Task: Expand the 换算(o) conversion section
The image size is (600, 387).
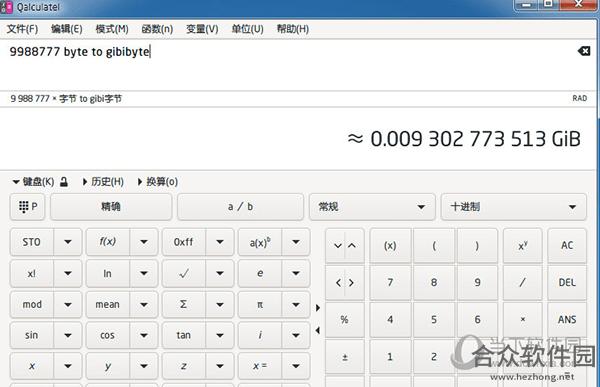Action: point(158,182)
